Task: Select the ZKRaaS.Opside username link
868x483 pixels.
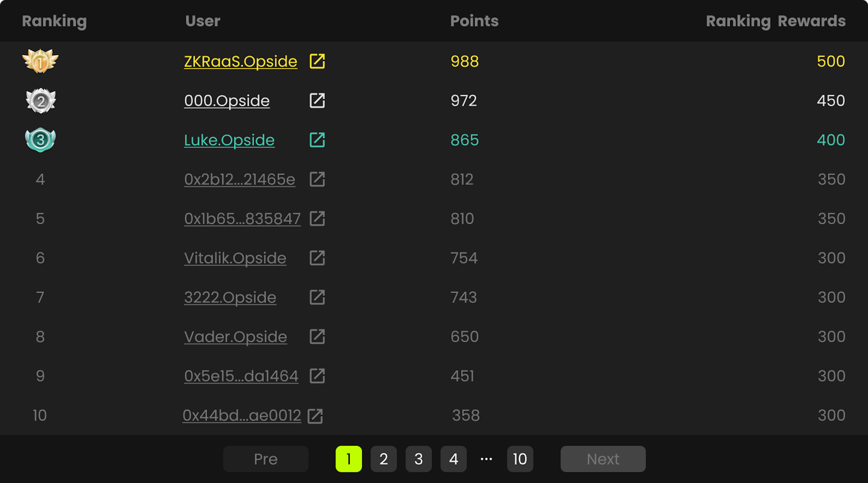Action: pos(241,60)
